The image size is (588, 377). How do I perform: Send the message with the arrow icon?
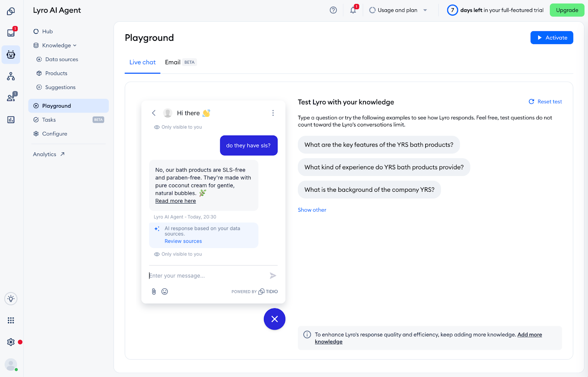tap(273, 275)
